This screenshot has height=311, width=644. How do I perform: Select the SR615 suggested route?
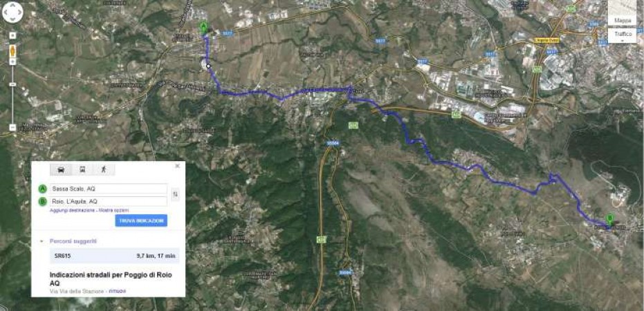coord(115,256)
